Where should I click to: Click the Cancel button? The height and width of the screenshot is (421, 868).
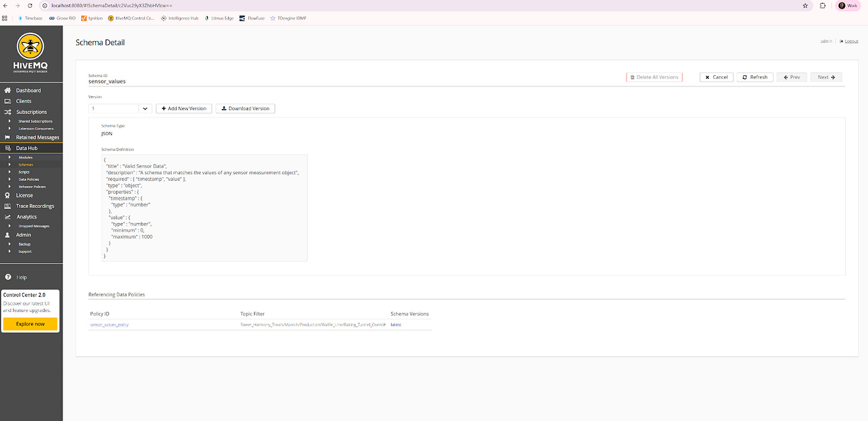tap(717, 77)
